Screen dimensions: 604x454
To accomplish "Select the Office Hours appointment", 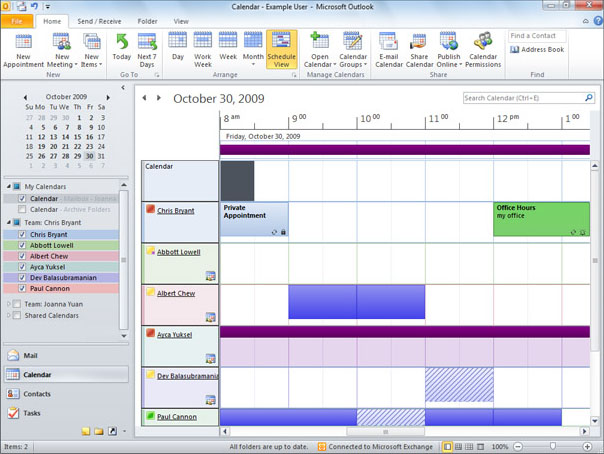I will [542, 219].
